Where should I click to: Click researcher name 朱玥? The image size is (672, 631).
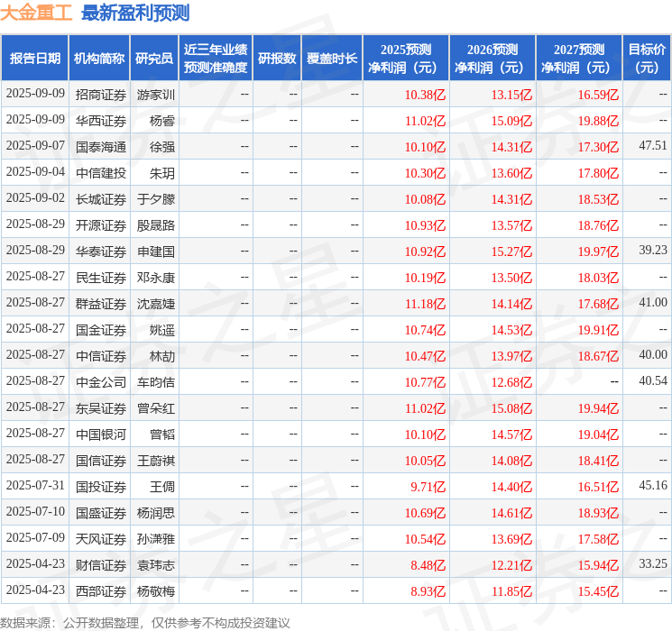(162, 173)
